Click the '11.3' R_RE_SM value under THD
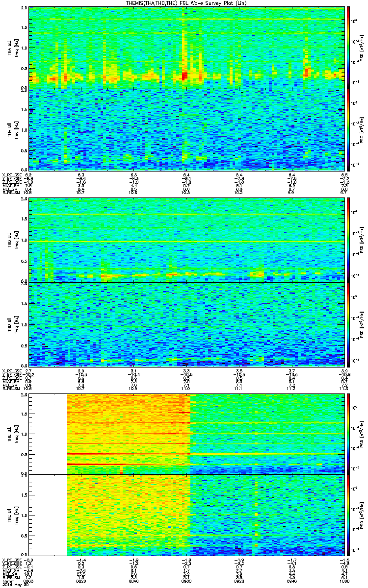Screen dimensions: 368x588 point(343,389)
